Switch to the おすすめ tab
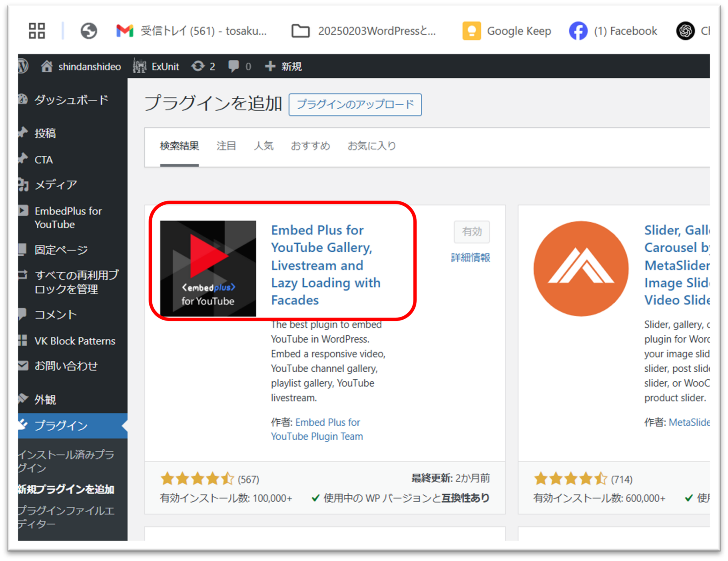This screenshot has width=728, height=561. click(x=310, y=146)
